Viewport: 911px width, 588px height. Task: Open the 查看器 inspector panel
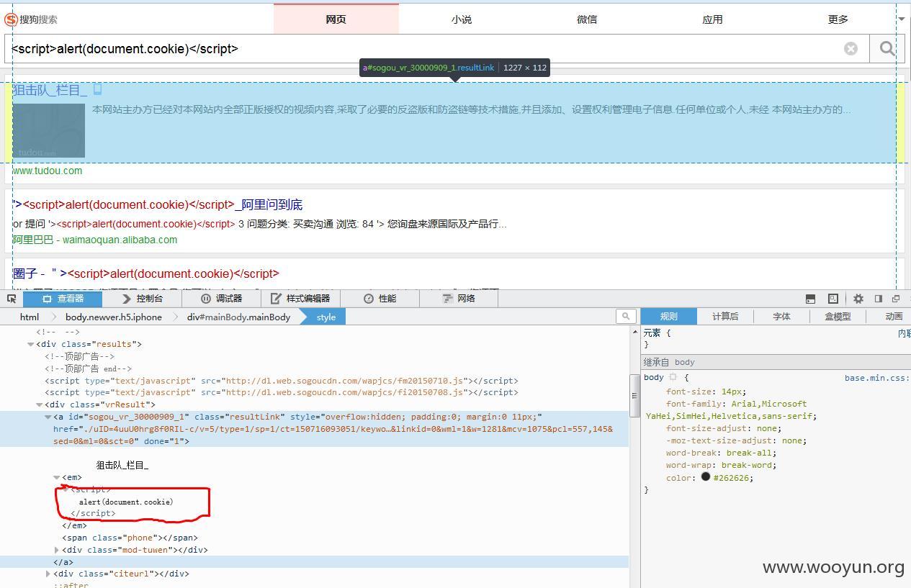tap(63, 299)
